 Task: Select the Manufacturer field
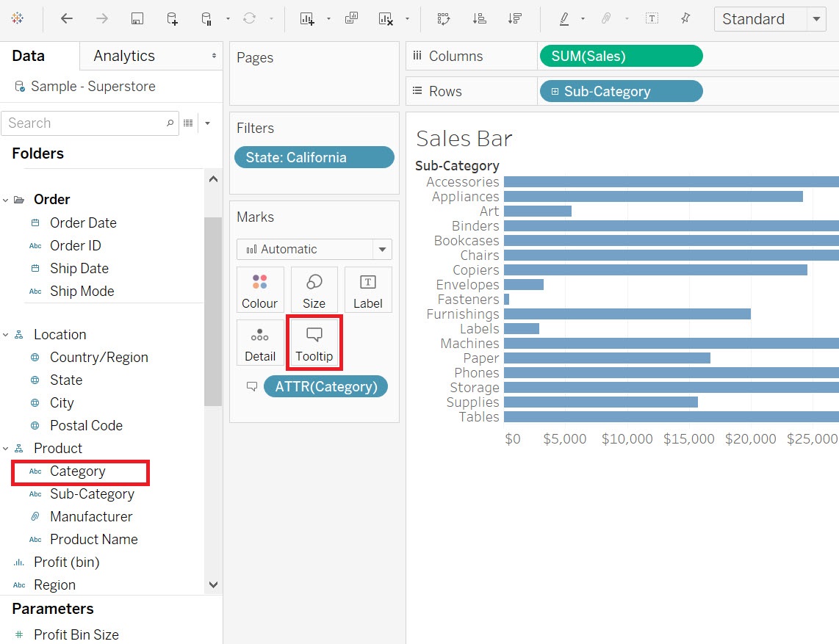click(91, 517)
